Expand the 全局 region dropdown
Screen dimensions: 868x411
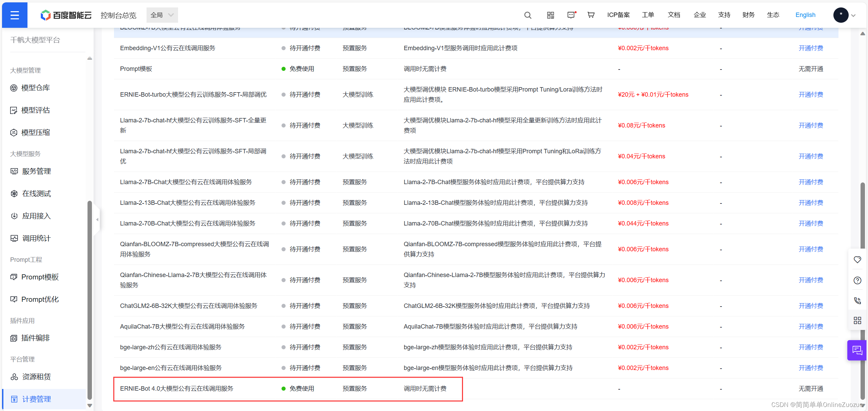pos(162,15)
